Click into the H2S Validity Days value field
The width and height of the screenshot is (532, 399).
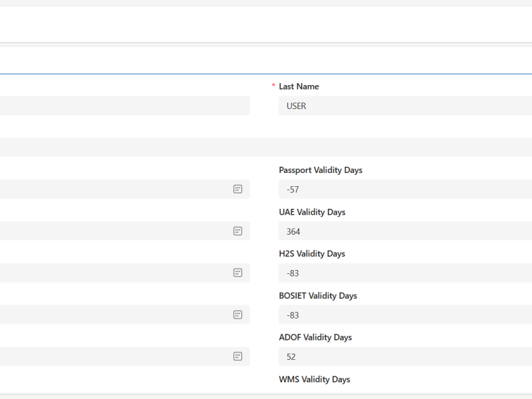coord(405,273)
